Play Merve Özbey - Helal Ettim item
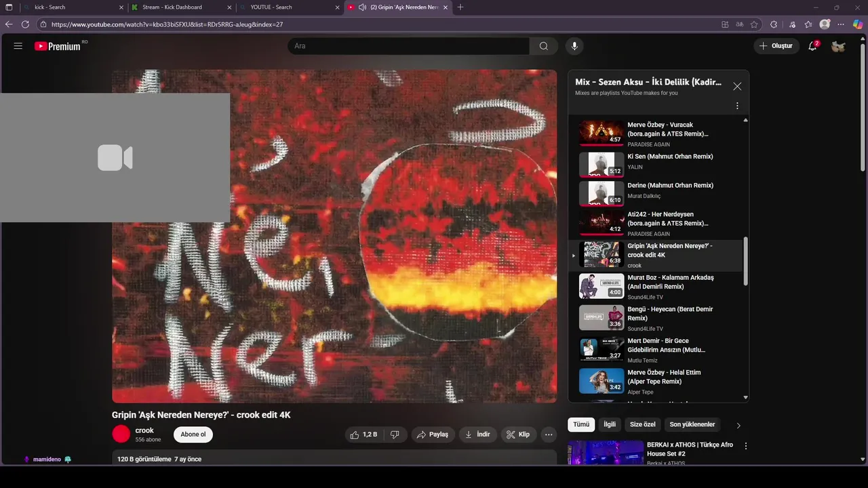Screen dimensions: 868x488 656,381
